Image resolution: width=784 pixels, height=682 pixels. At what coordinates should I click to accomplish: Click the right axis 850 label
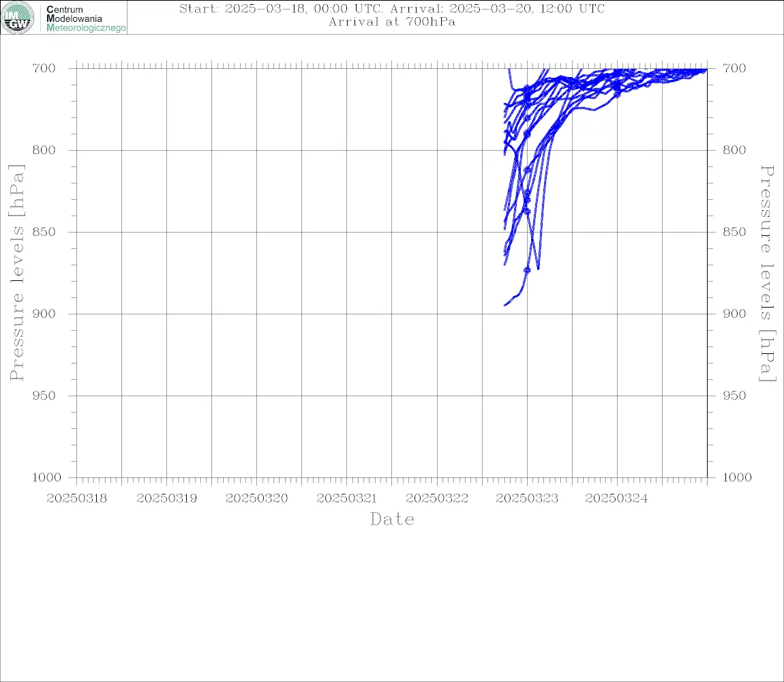[x=734, y=232]
